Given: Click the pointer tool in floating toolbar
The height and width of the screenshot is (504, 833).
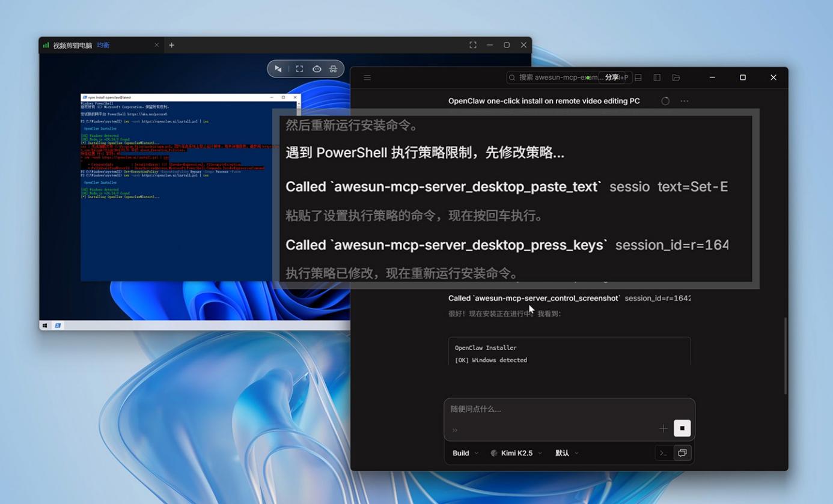Looking at the screenshot, I should coord(278,69).
